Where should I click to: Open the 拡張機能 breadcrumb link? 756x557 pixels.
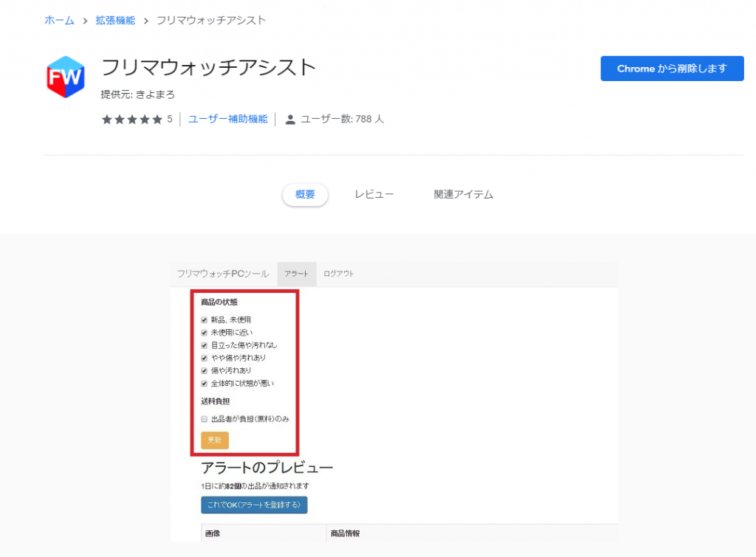tap(116, 21)
